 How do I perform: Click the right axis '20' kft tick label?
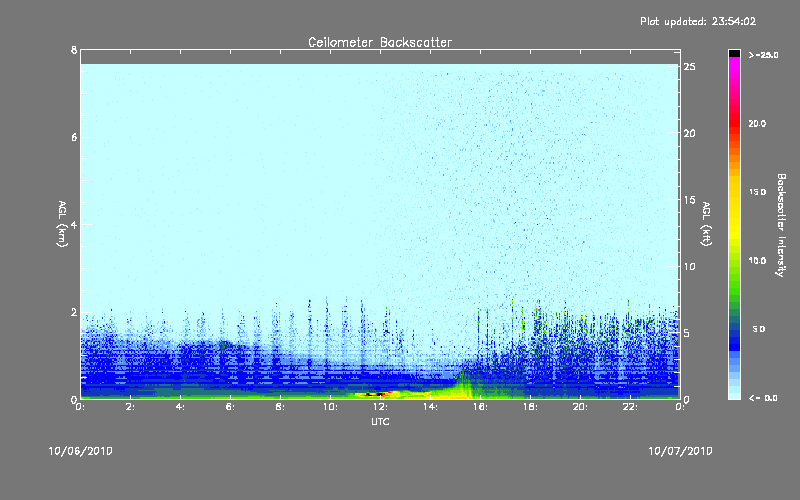[689, 133]
